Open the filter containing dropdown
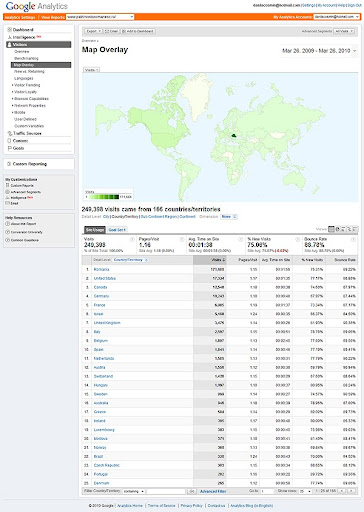Image resolution: width=364 pixels, height=512 pixels. [x=133, y=491]
